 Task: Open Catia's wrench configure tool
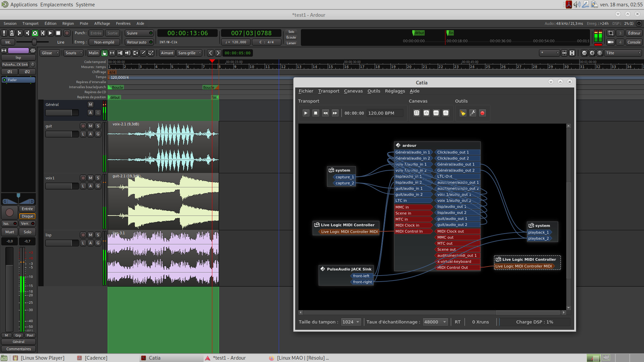click(473, 113)
